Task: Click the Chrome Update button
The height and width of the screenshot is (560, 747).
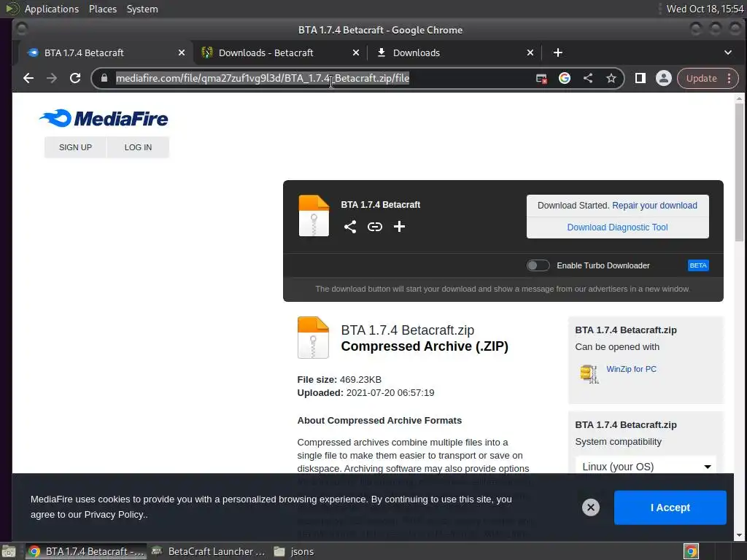Action: pos(701,78)
